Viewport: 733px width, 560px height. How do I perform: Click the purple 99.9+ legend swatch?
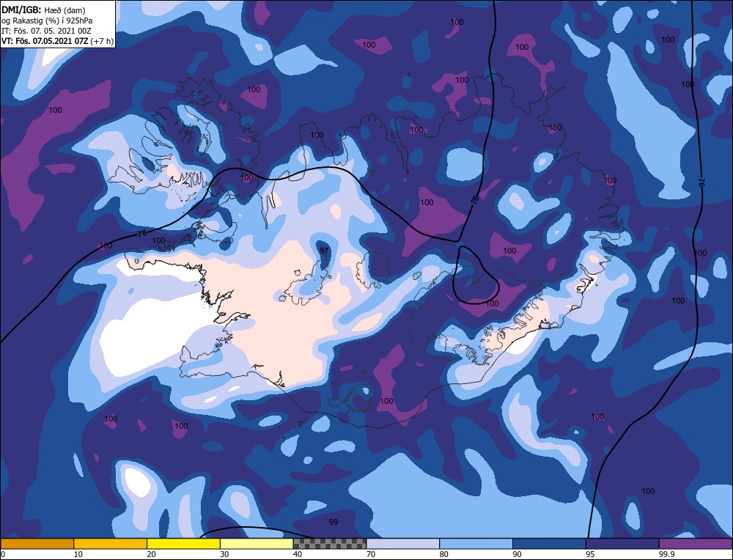(696, 543)
